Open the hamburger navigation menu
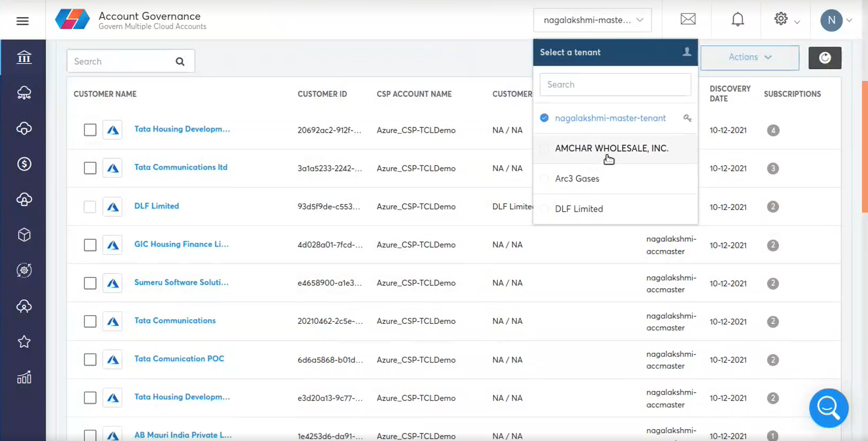The image size is (868, 441). coord(23,21)
